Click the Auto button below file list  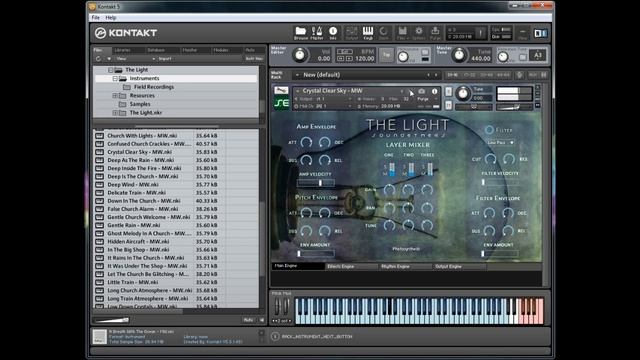(248, 320)
